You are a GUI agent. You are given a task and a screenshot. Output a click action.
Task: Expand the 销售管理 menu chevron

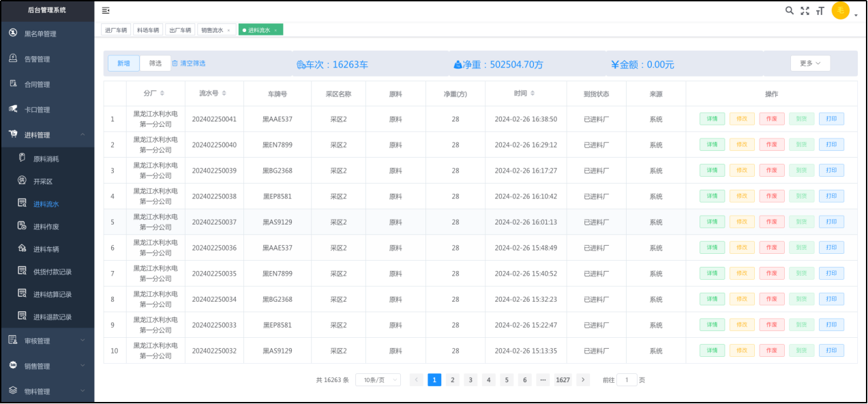[83, 365]
